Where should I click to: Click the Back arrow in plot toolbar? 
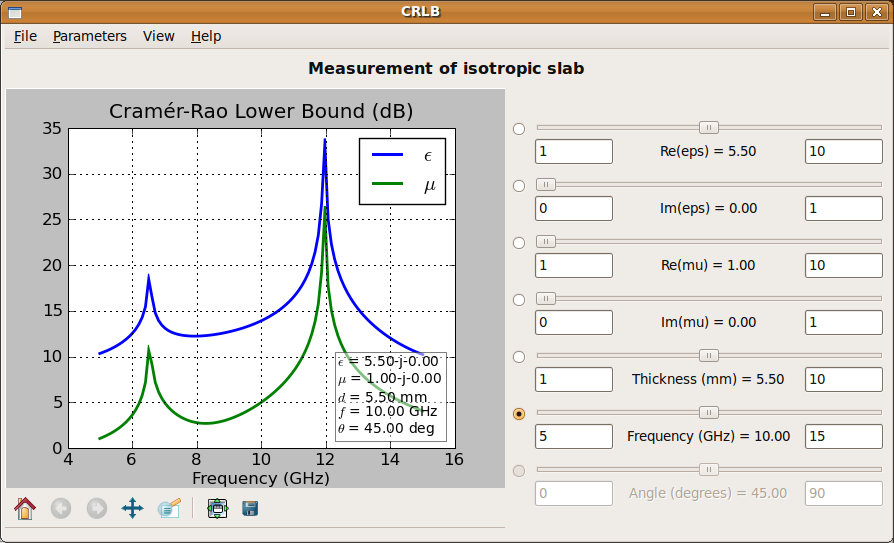(61, 508)
